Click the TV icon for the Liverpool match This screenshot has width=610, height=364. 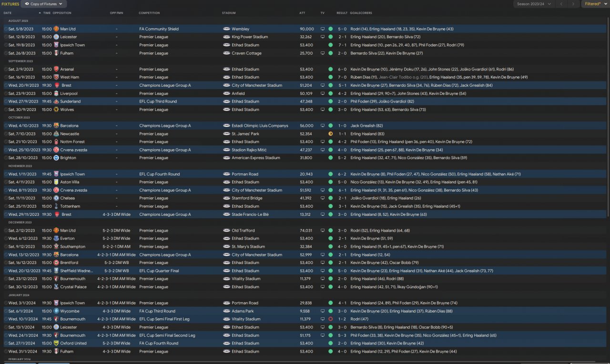tap(323, 93)
